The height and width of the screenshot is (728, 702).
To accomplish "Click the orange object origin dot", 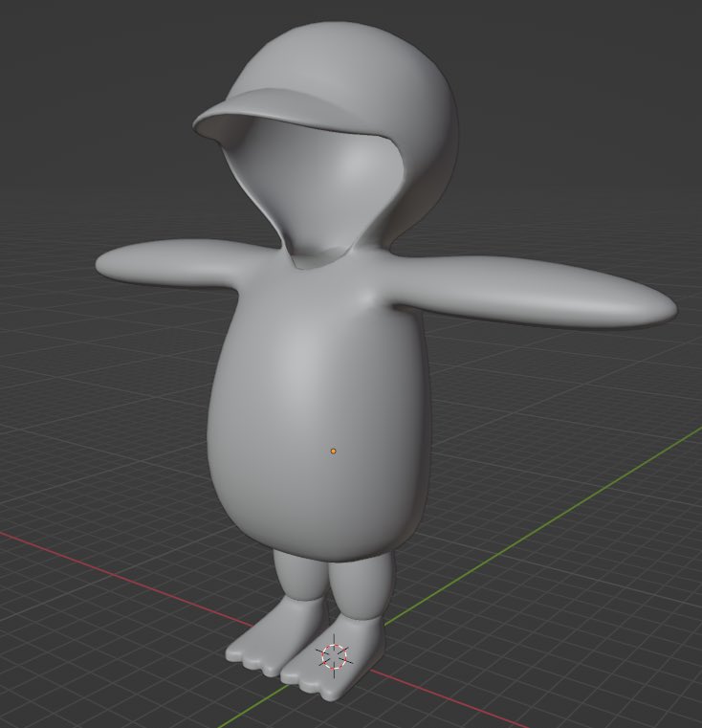I will click(x=334, y=451).
